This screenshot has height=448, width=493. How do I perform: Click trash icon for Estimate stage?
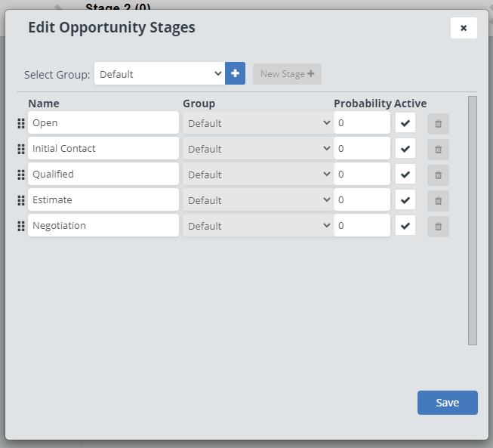coord(438,201)
